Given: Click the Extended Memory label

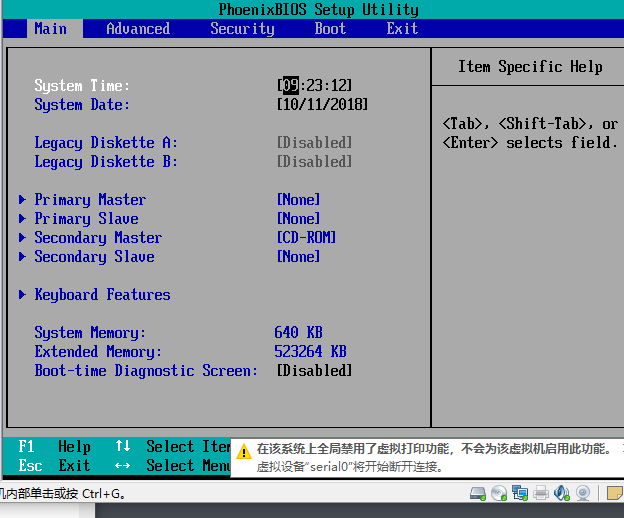Looking at the screenshot, I should click(x=98, y=352).
